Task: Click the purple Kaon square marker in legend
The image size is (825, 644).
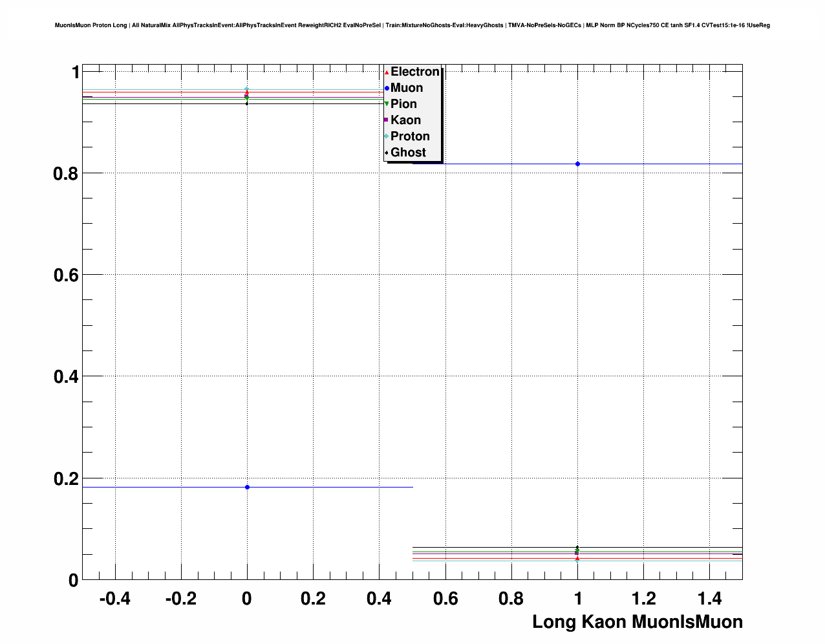Action: 387,120
